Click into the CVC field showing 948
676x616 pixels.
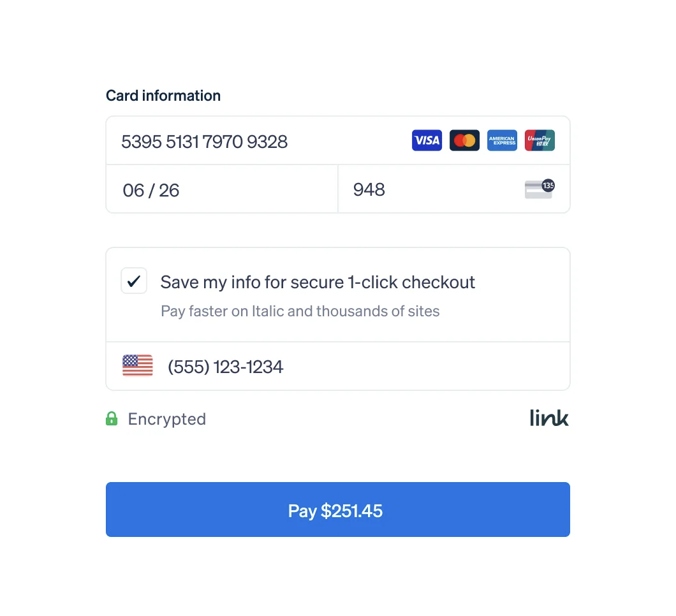[x=427, y=190]
